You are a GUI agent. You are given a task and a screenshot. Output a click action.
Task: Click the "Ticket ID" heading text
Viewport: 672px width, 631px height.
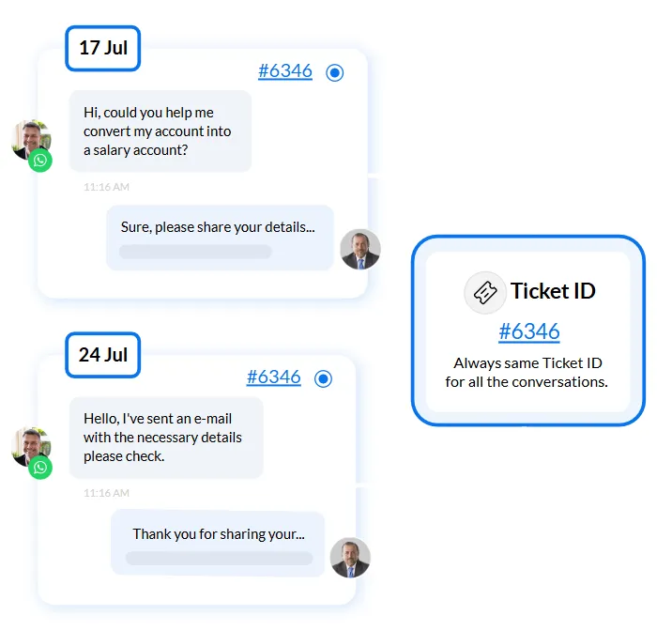point(553,291)
